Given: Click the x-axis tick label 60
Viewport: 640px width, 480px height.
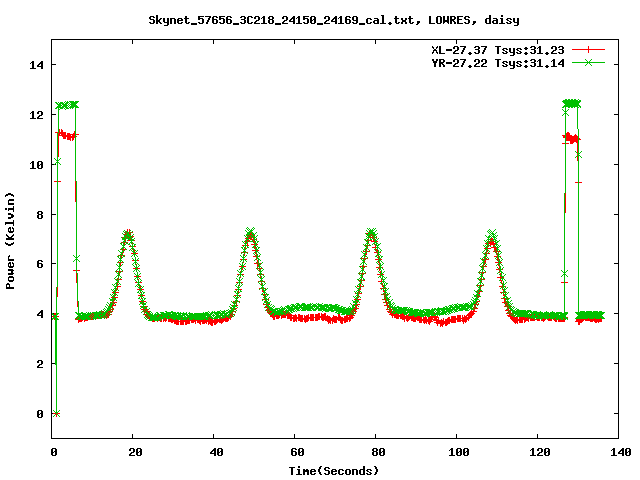Looking at the screenshot, I should click(x=298, y=452).
